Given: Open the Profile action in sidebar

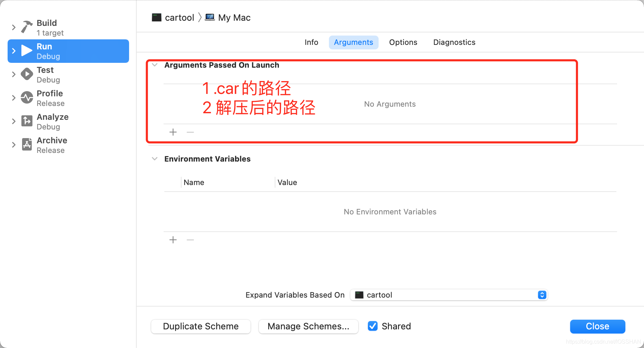Looking at the screenshot, I should point(26,97).
